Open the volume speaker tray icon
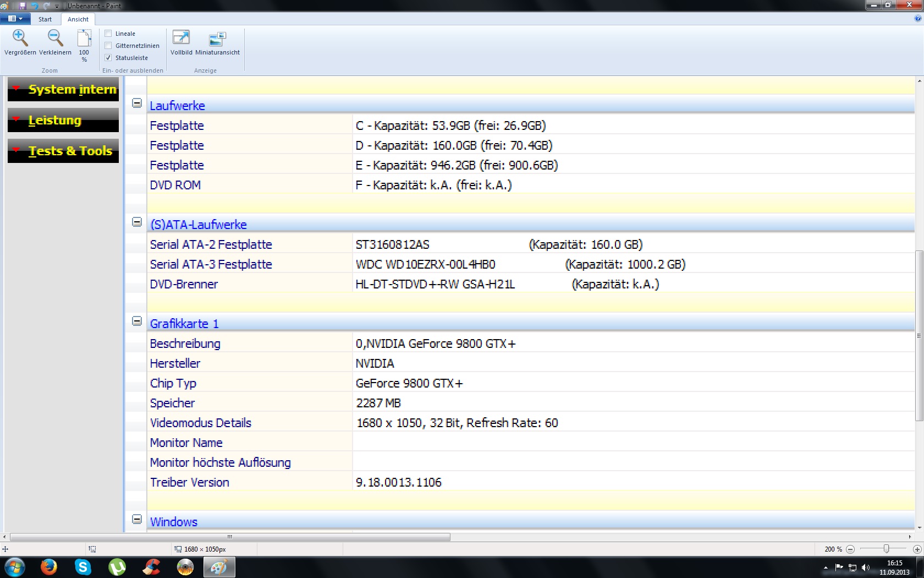924x578 pixels. (x=866, y=568)
